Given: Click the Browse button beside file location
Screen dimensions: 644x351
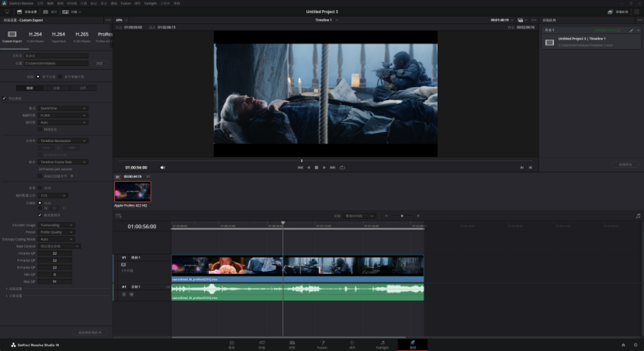Looking at the screenshot, I should point(99,63).
